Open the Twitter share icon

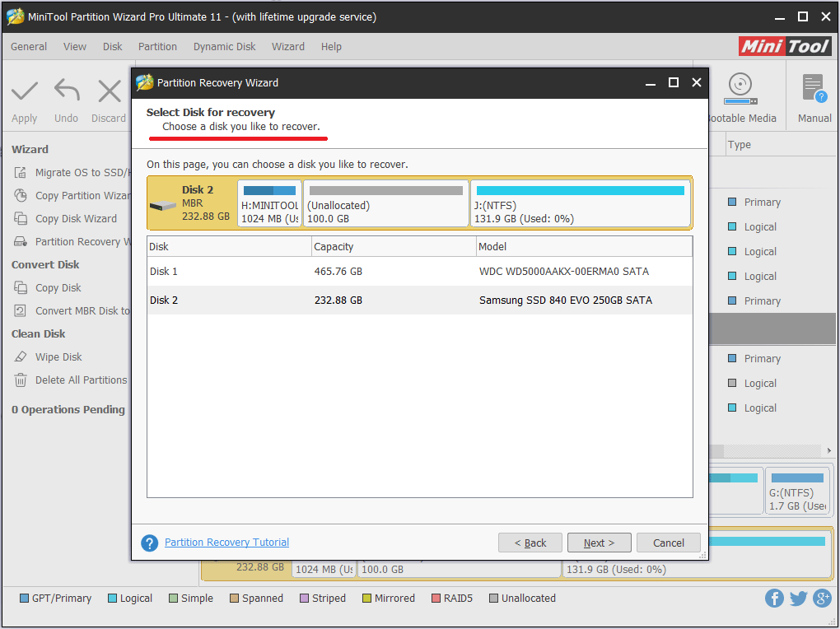[798, 598]
